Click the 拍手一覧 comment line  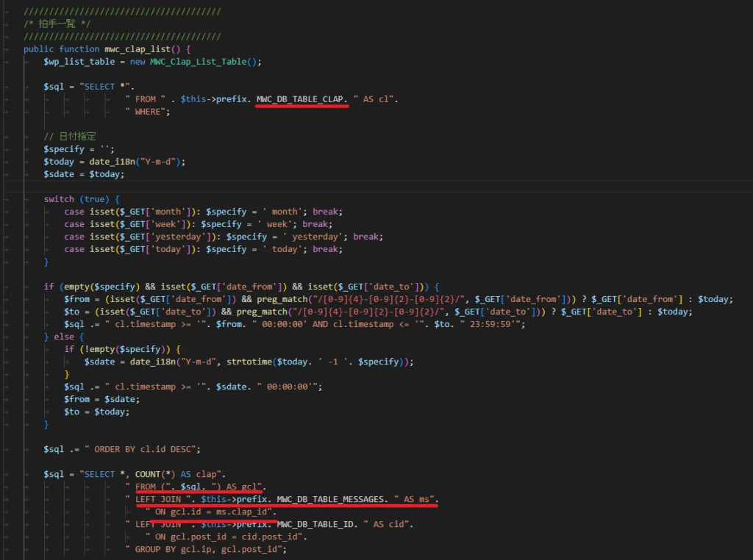[x=57, y=24]
